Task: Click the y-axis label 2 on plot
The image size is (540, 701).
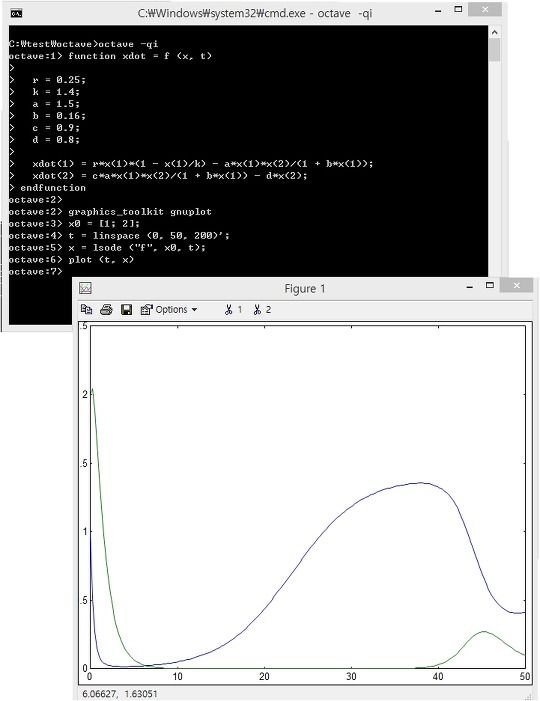Action: [x=85, y=394]
